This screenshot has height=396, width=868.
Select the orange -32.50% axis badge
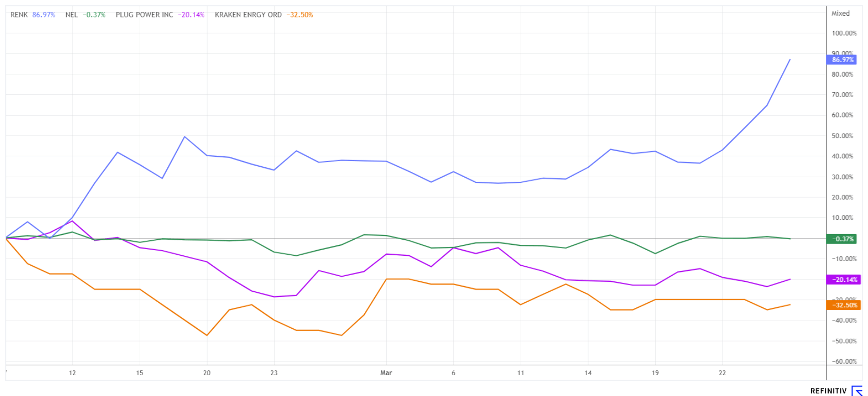842,305
